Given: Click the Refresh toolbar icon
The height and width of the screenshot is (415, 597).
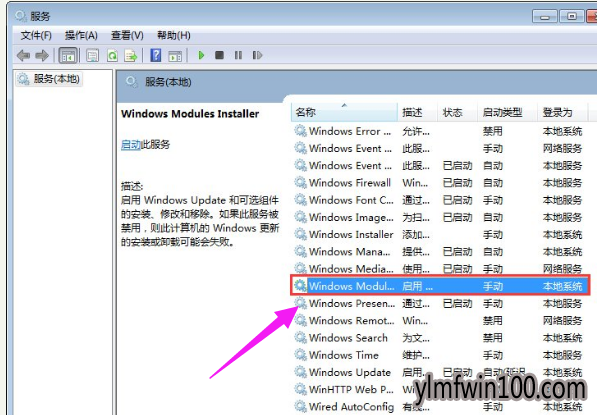Looking at the screenshot, I should pyautogui.click(x=112, y=56).
